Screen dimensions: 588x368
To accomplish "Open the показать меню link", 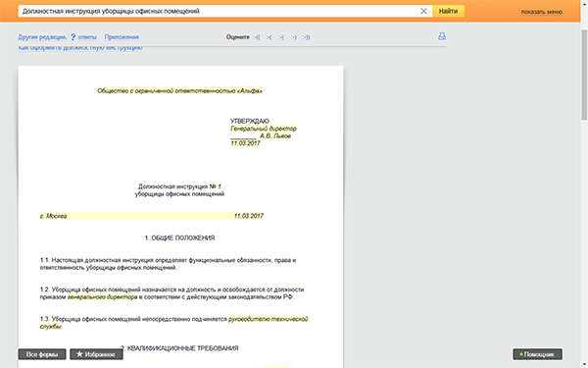I will [542, 12].
